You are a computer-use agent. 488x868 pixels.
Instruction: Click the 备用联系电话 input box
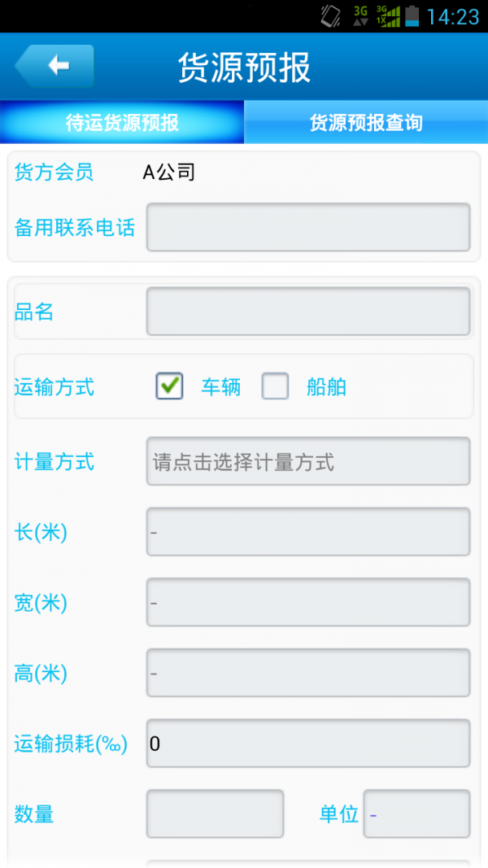tap(308, 228)
